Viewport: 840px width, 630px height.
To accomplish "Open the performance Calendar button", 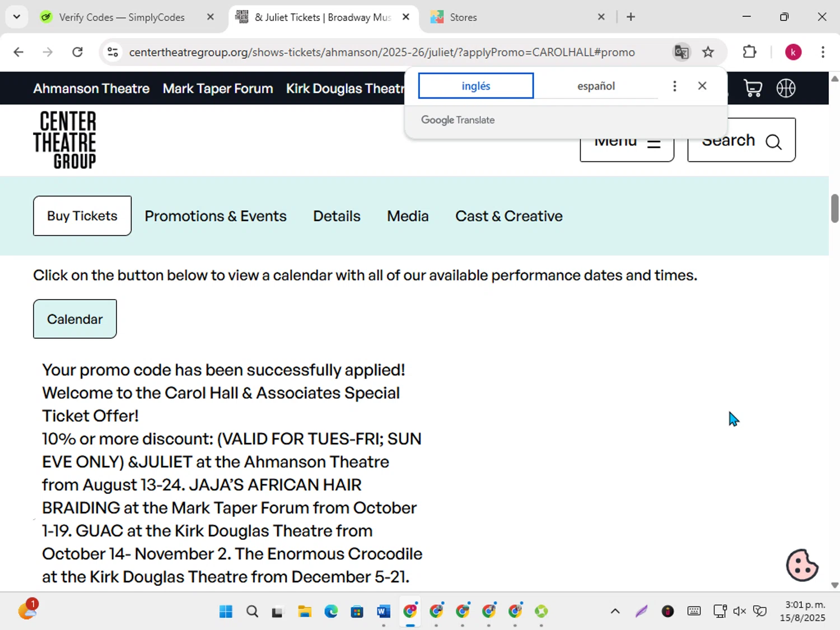I will click(75, 319).
